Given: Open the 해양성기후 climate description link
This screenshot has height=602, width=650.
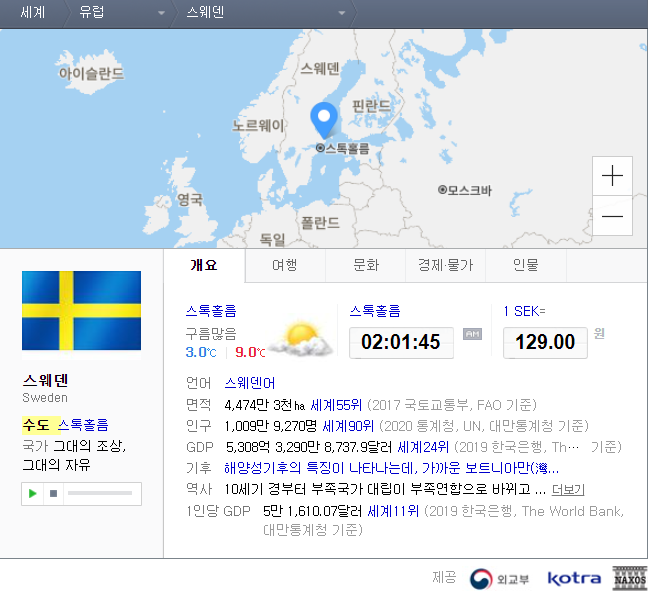Looking at the screenshot, I should pyautogui.click(x=391, y=468).
